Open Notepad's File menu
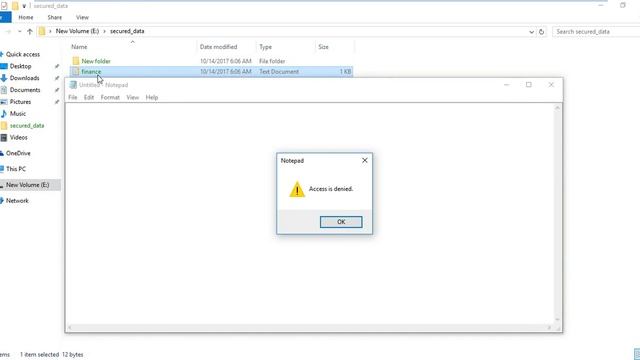 pos(73,97)
